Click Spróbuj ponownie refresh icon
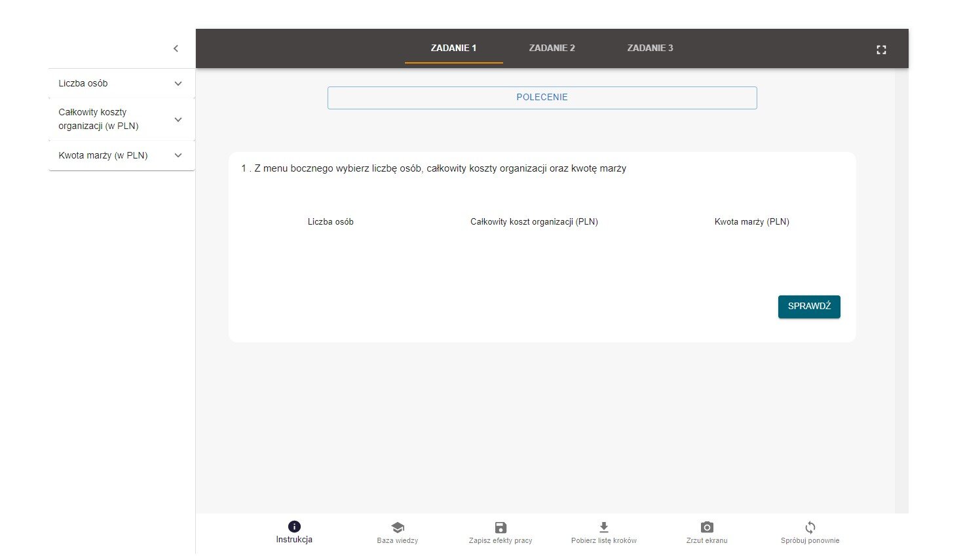Image resolution: width=963 pixels, height=560 pixels. coord(810,527)
